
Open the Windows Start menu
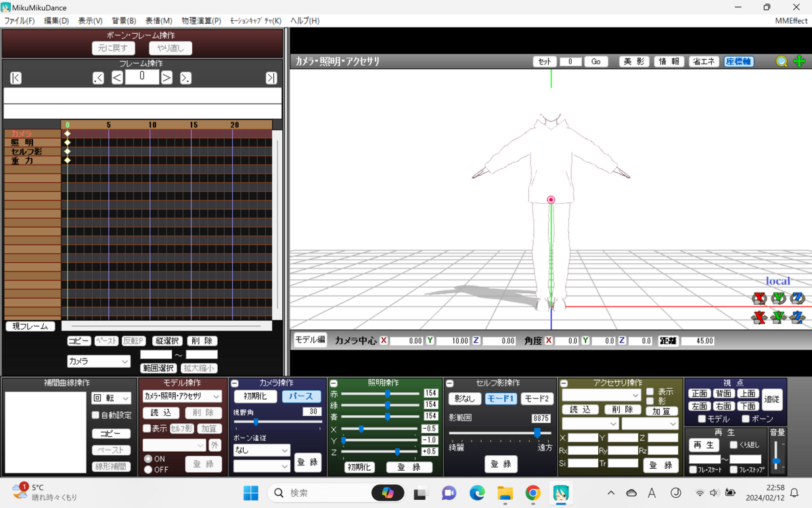pos(251,492)
